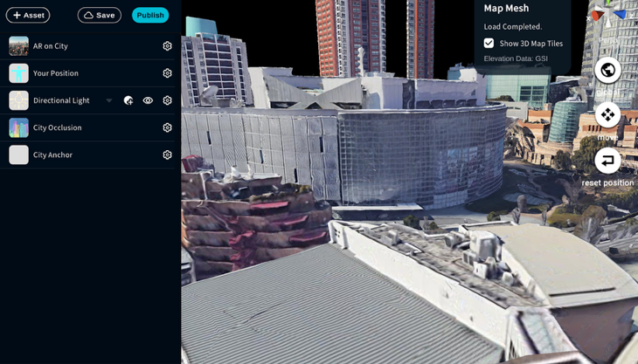Expand the Directional Light dropdown arrow
This screenshot has width=638, height=364.
click(109, 100)
